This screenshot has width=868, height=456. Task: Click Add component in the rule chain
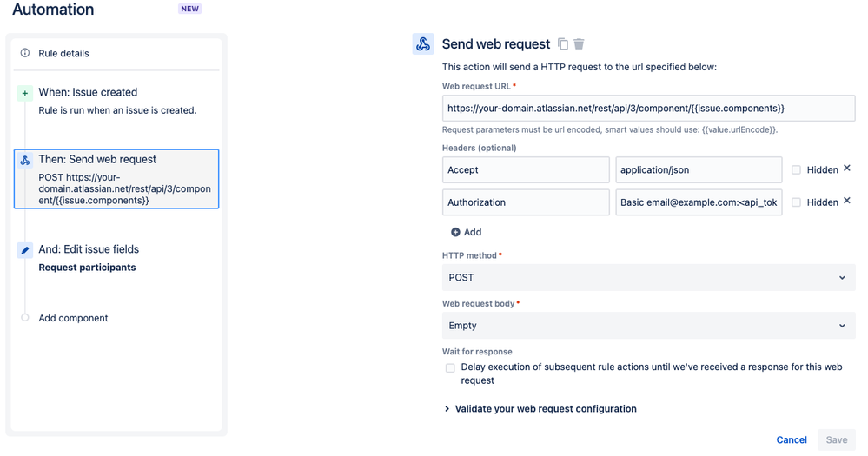73,318
